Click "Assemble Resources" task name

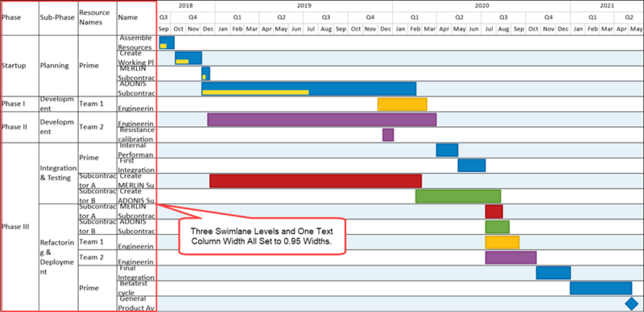(x=136, y=43)
